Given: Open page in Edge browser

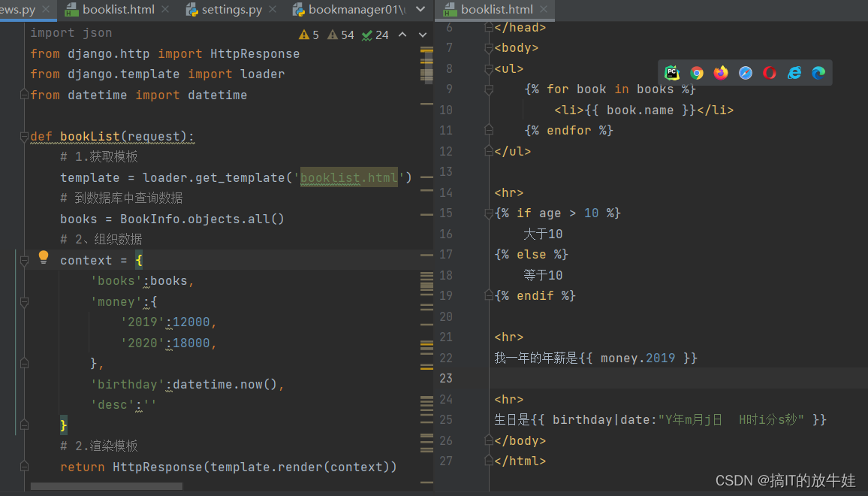Looking at the screenshot, I should [x=818, y=73].
